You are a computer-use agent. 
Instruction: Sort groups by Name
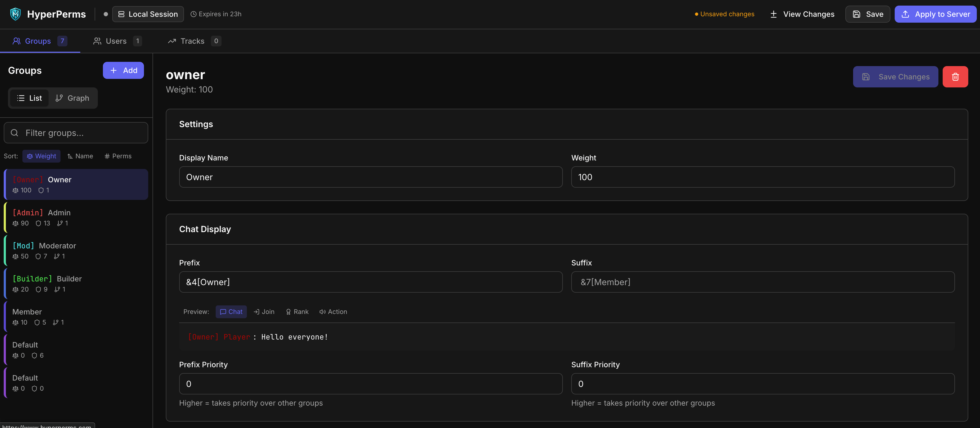80,156
